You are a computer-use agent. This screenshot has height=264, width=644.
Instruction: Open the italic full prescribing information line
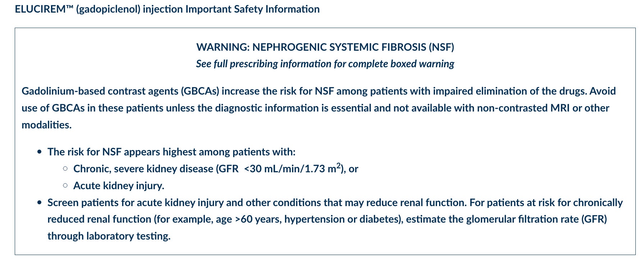click(325, 64)
